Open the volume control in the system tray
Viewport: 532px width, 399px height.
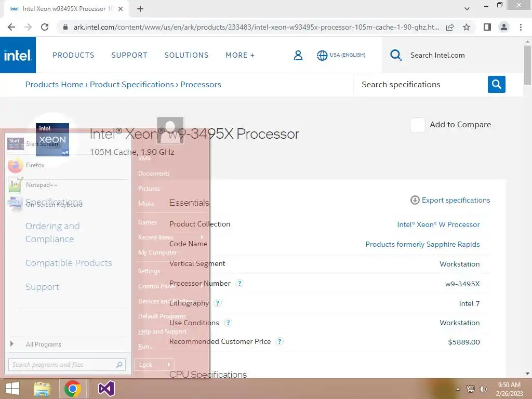(483, 389)
